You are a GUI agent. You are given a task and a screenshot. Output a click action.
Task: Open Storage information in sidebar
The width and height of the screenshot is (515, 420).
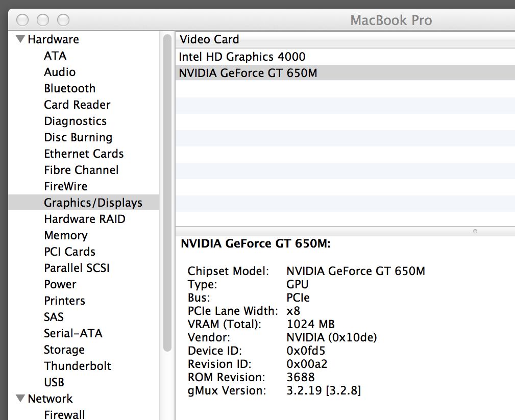click(x=64, y=350)
